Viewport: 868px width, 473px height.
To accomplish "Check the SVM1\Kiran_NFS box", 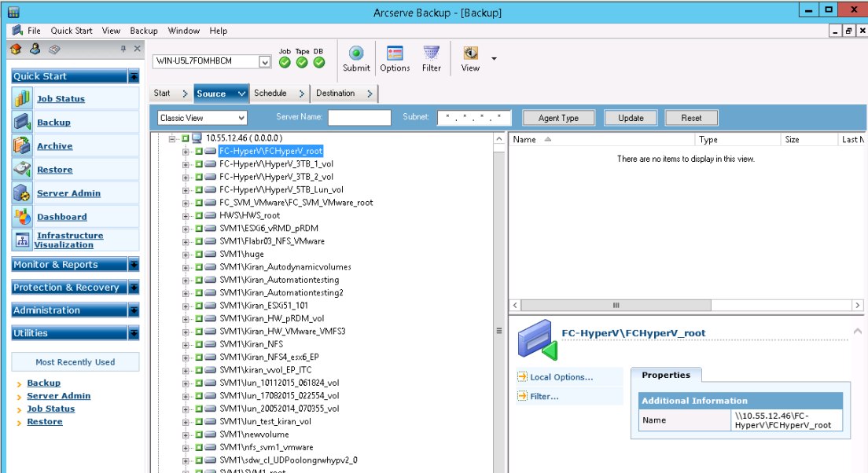I will click(x=199, y=344).
